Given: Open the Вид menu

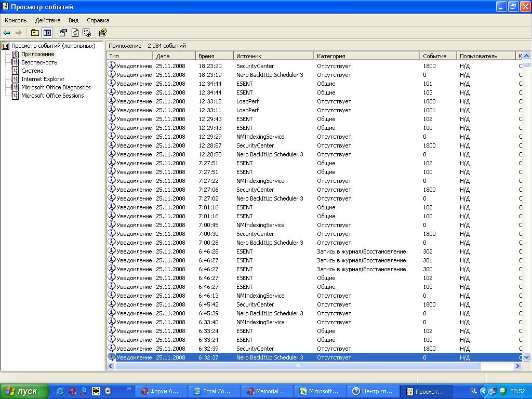Looking at the screenshot, I should point(74,20).
